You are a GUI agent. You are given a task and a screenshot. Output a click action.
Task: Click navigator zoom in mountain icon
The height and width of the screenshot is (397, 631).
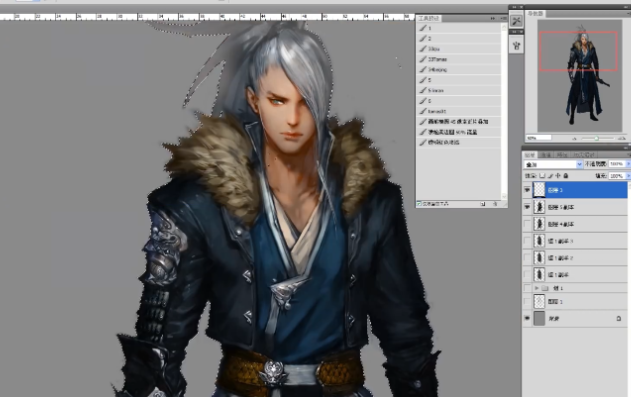(x=621, y=138)
